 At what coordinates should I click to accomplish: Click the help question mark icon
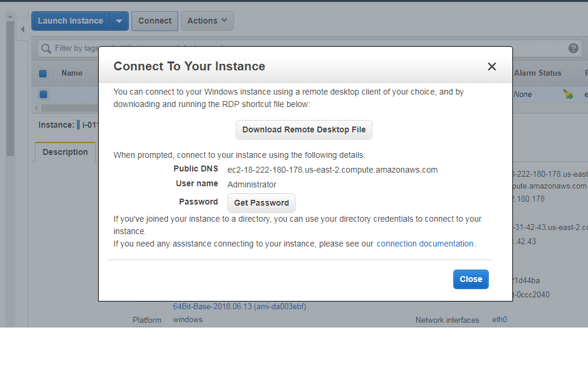[x=573, y=48]
